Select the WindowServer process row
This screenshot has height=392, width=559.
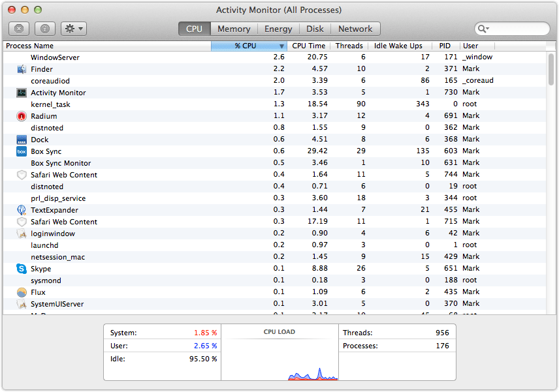tap(274, 57)
